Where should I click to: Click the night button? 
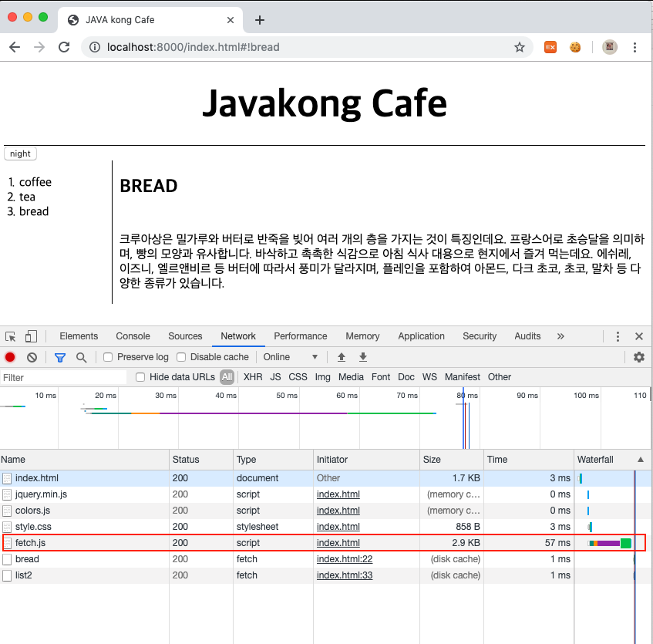point(20,153)
